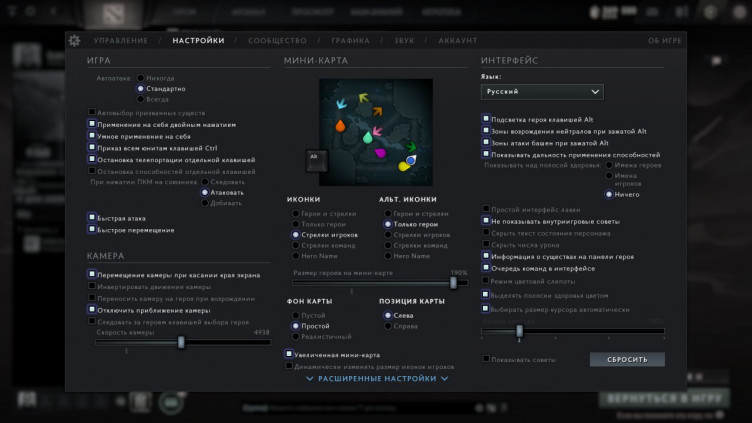Switch to the Управление tab

[121, 41]
